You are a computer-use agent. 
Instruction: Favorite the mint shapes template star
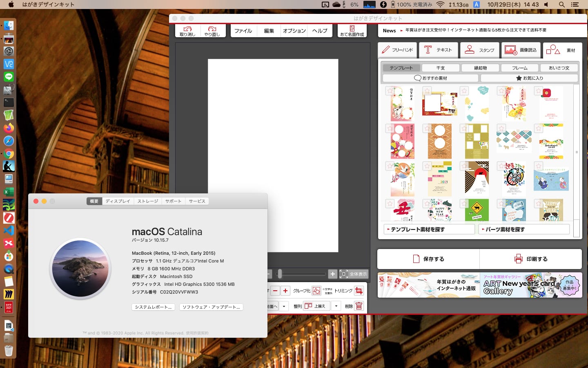464,91
